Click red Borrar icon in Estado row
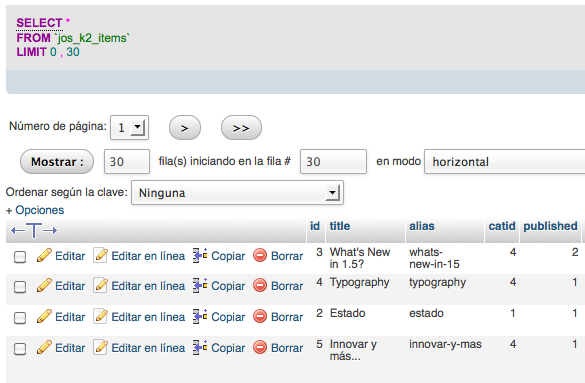 click(x=260, y=317)
